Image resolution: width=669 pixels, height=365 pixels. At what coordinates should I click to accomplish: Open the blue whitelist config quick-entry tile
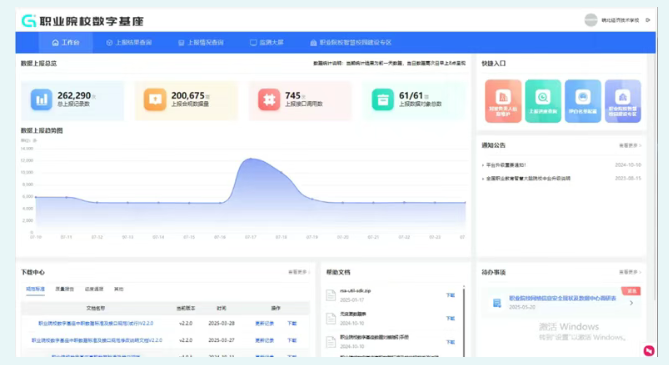(x=583, y=101)
